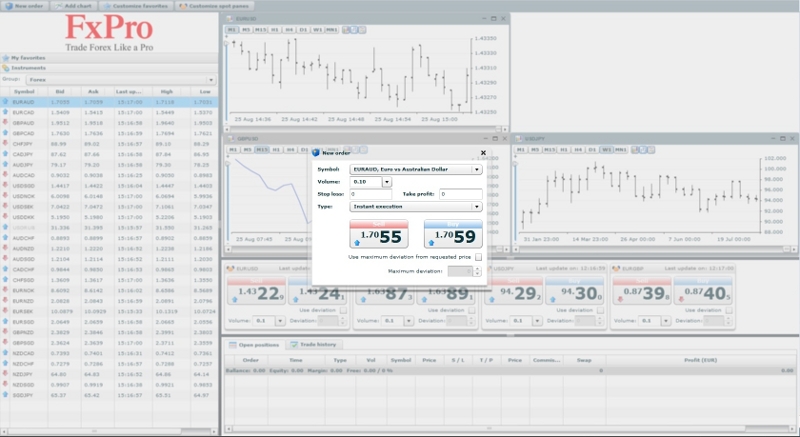Tick Use deviation in EURUSD spot pane
Screen dimensions: 800x437
point(343,310)
